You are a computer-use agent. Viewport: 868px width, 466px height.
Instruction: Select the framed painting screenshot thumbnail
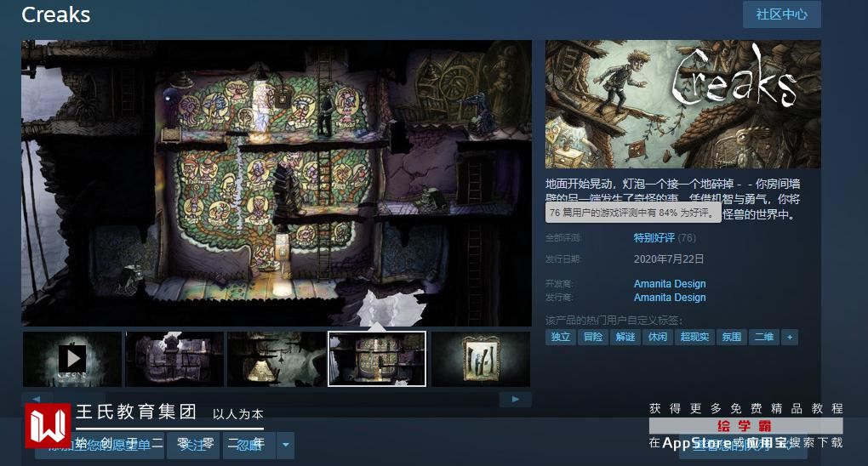click(x=481, y=359)
